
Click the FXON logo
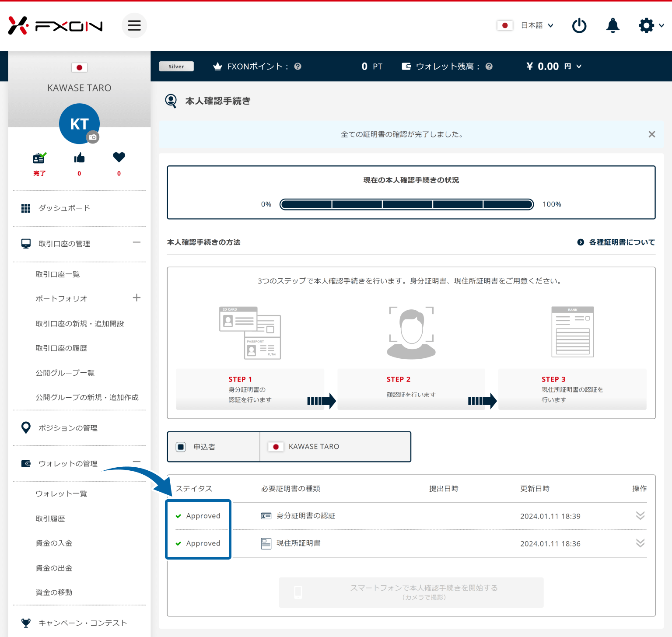click(x=55, y=26)
